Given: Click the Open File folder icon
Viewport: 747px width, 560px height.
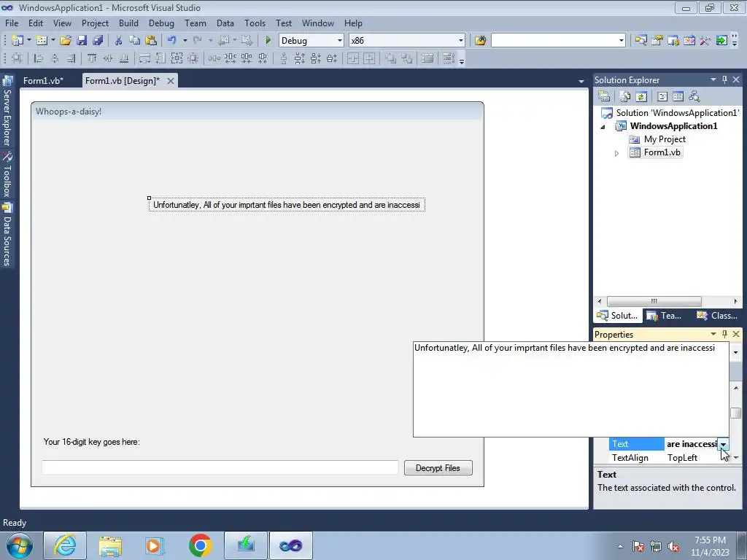Looking at the screenshot, I should click(x=66, y=41).
